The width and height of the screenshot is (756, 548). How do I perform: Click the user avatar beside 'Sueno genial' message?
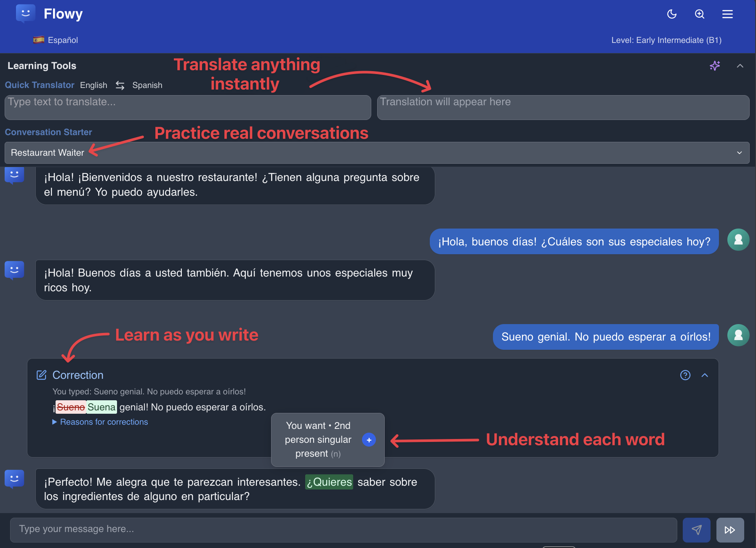click(x=738, y=335)
